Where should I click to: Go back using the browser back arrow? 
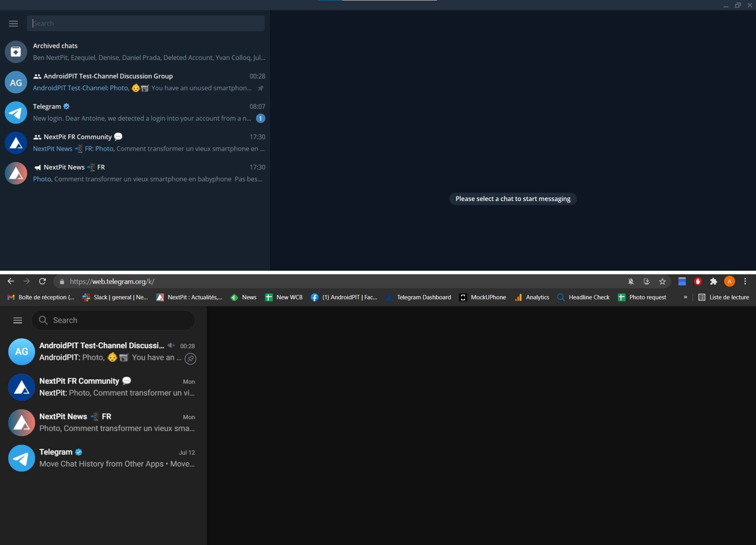10,281
